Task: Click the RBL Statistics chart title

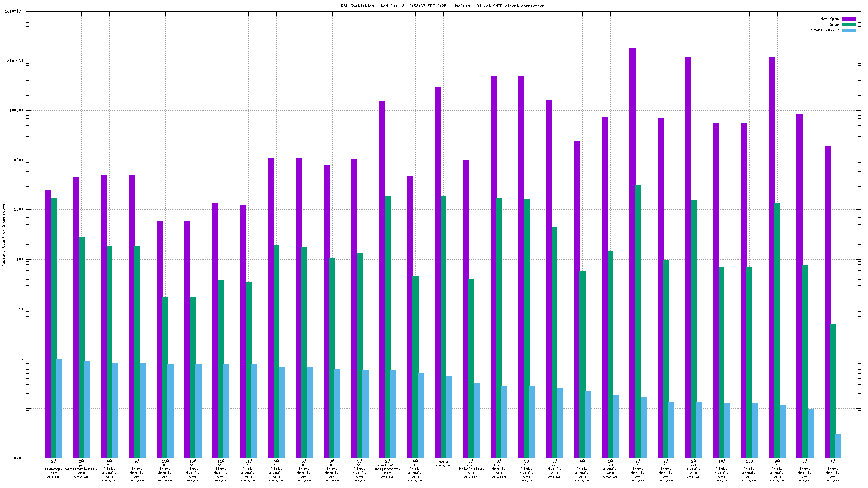Action: coord(442,6)
